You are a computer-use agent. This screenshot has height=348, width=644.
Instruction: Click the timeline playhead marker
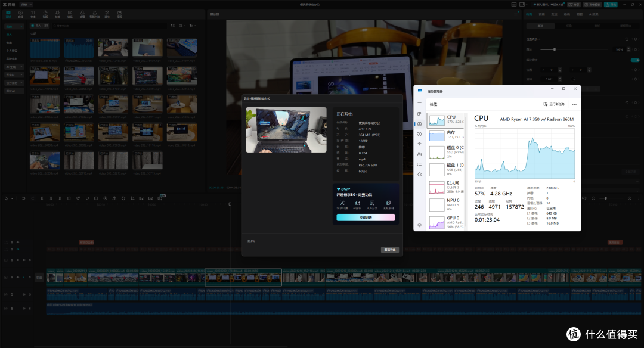(x=230, y=204)
